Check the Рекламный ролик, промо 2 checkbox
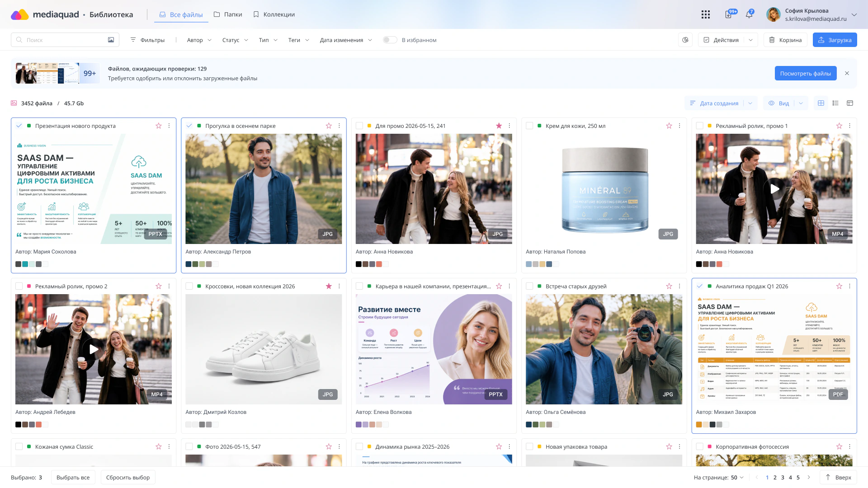Image resolution: width=868 pixels, height=488 pixels. (19, 286)
